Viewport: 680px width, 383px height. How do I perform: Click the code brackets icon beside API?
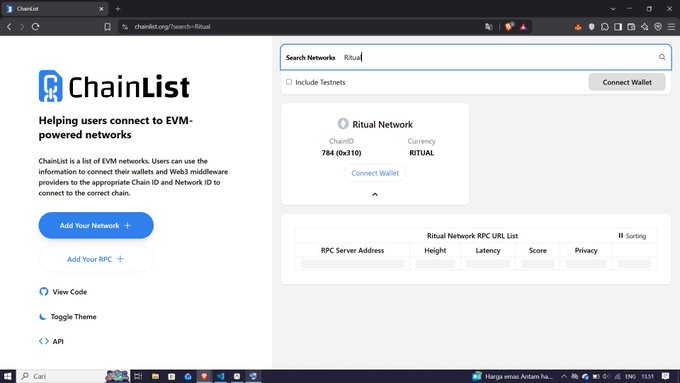click(43, 341)
